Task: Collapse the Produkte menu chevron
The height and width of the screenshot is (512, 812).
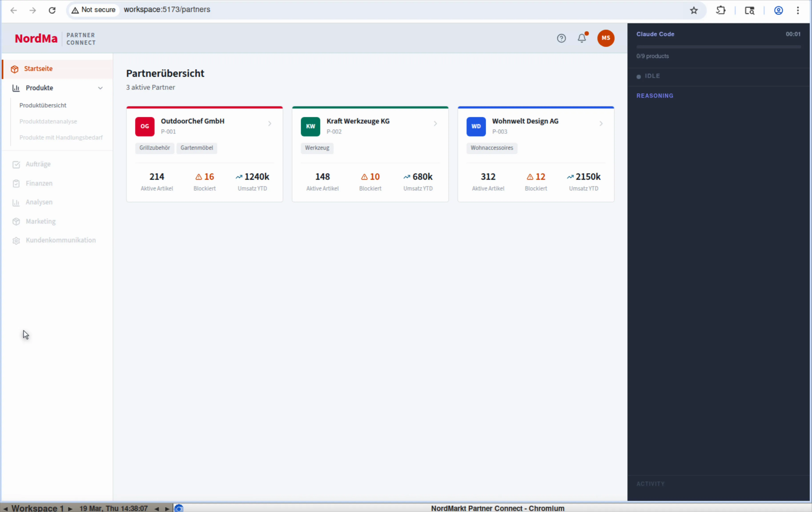Action: point(100,88)
